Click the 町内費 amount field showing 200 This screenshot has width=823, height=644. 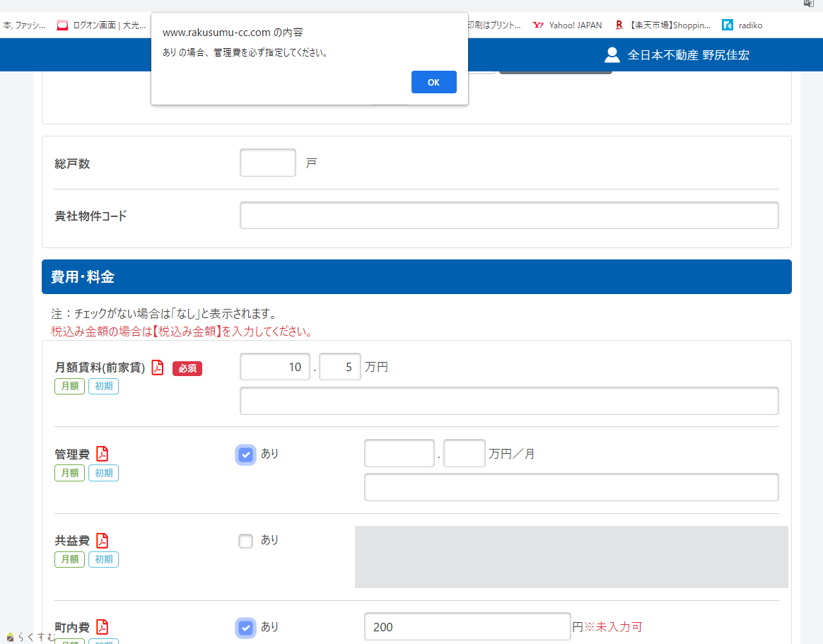coord(467,627)
